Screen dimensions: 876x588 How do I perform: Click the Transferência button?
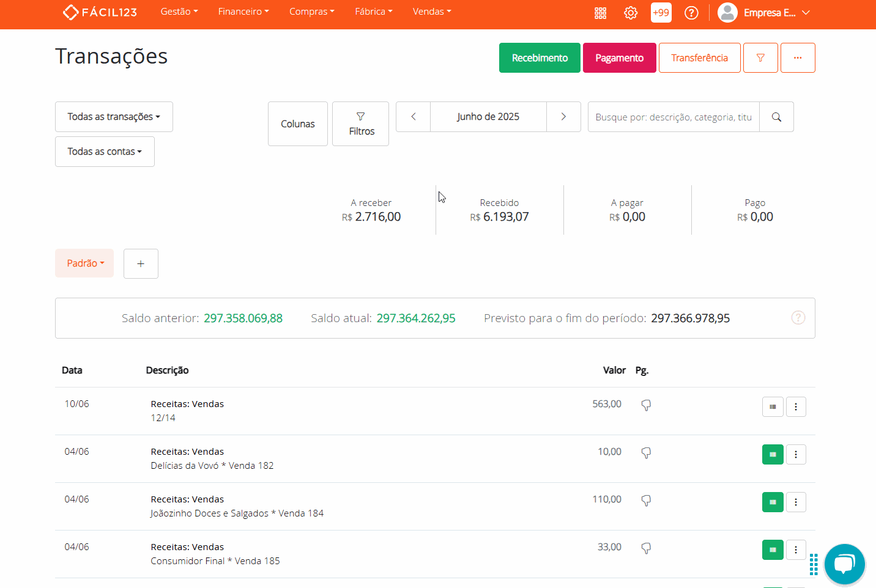point(700,57)
